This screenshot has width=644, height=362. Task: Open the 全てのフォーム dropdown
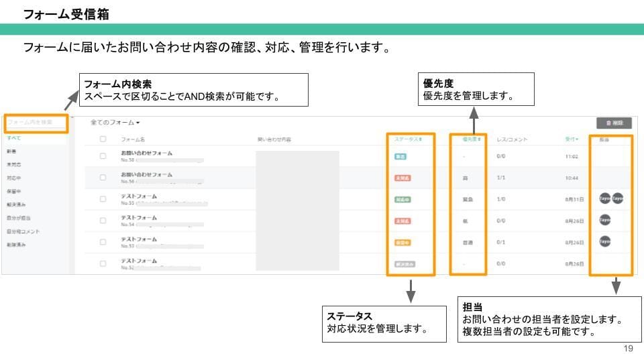click(115, 123)
